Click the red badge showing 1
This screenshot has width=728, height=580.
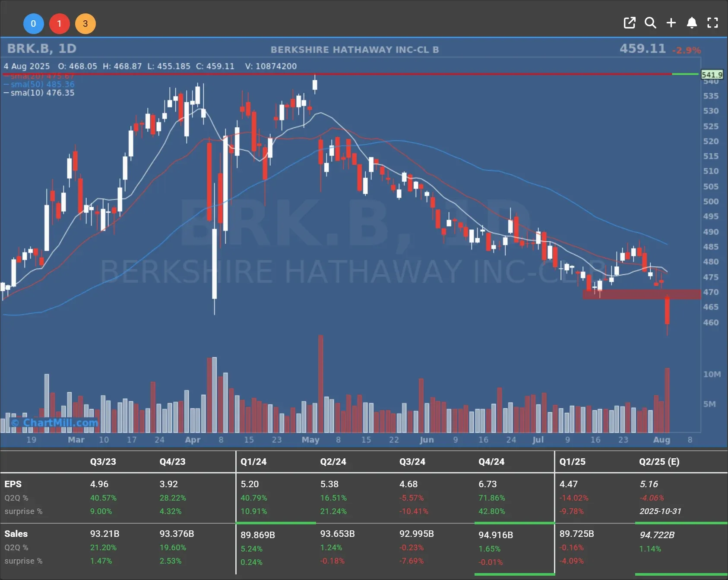coord(59,24)
